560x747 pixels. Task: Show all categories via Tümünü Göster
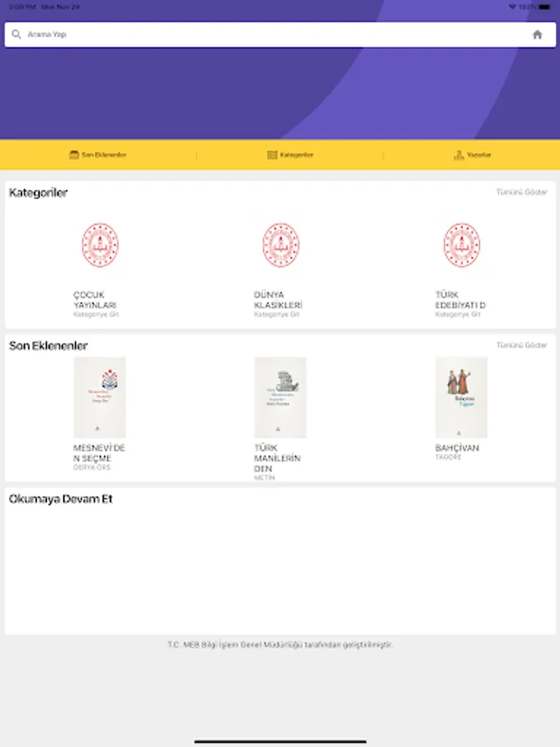click(x=522, y=192)
